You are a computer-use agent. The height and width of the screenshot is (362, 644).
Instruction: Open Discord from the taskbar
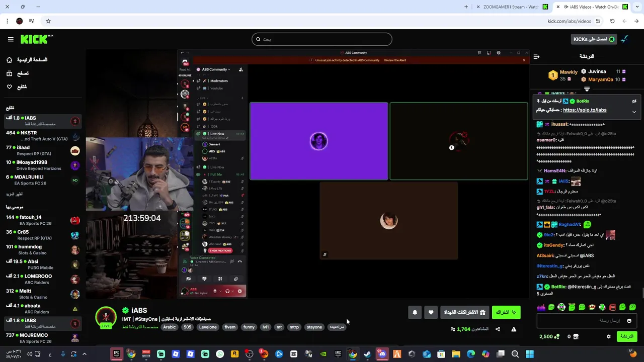pos(382,354)
